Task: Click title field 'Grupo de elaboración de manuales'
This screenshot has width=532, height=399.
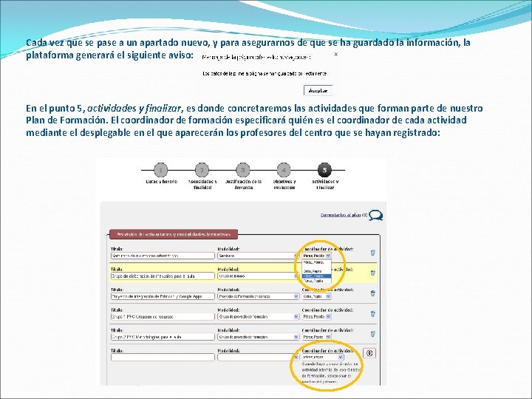Action: tap(163, 276)
